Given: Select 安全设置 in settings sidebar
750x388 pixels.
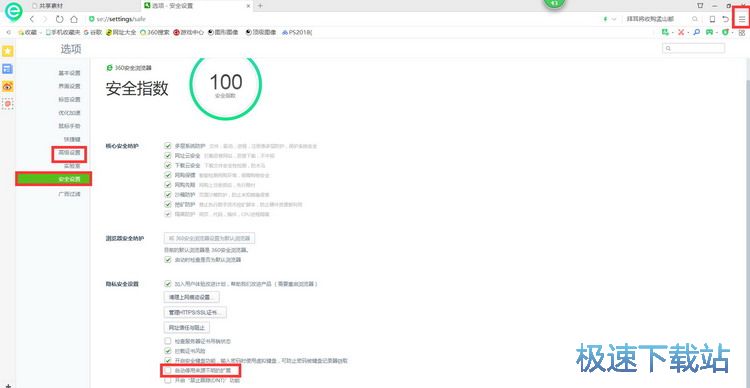Looking at the screenshot, I should 54,179.
